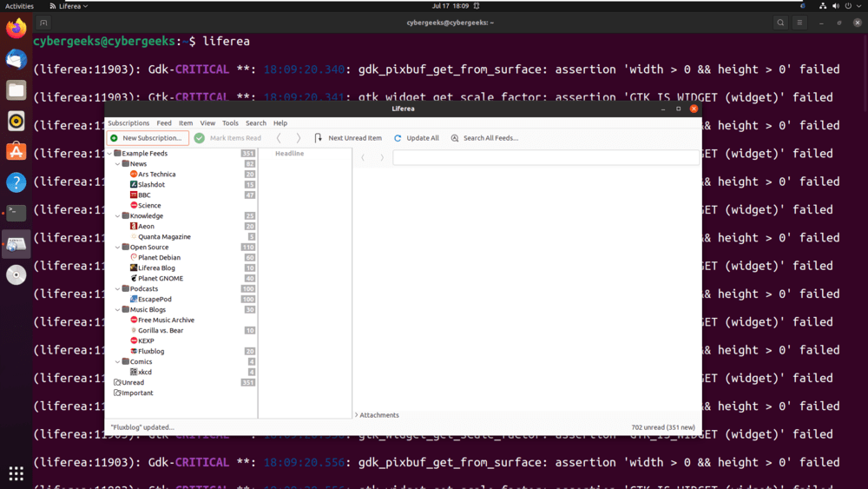
Task: Open Rhythmbox from the Ubuntu dock
Action: tap(16, 121)
